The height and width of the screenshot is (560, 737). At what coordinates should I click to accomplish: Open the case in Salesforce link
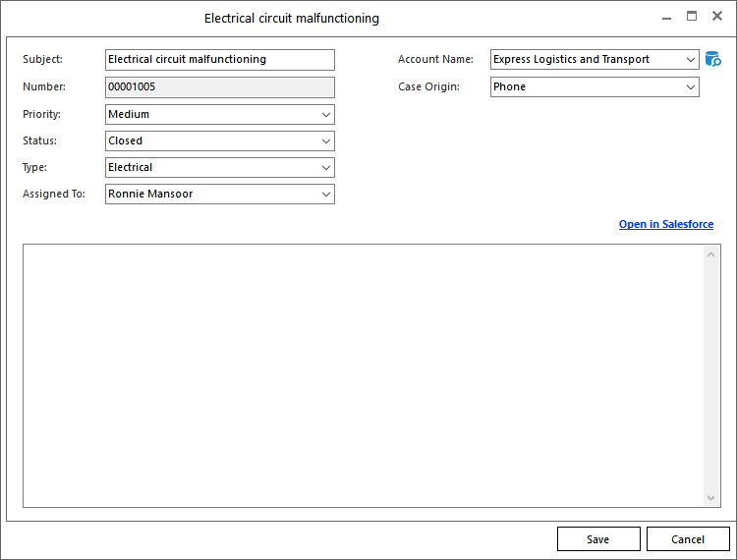click(665, 225)
